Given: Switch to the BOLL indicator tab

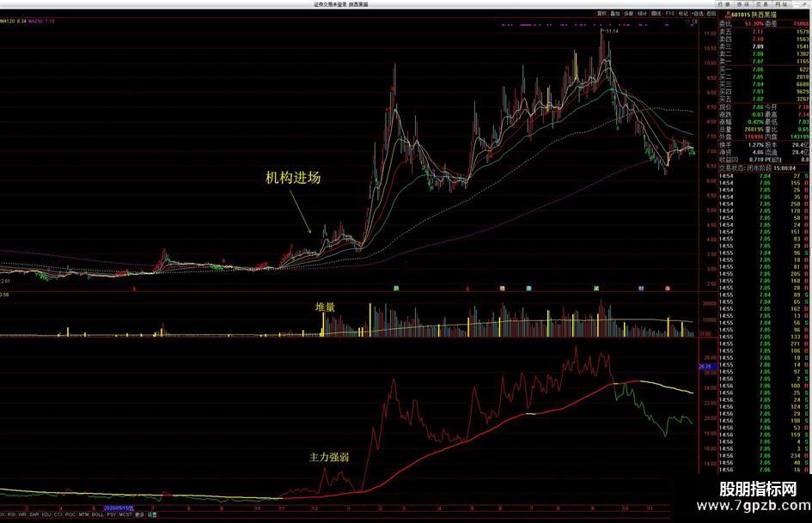Looking at the screenshot, I should pos(97,514).
